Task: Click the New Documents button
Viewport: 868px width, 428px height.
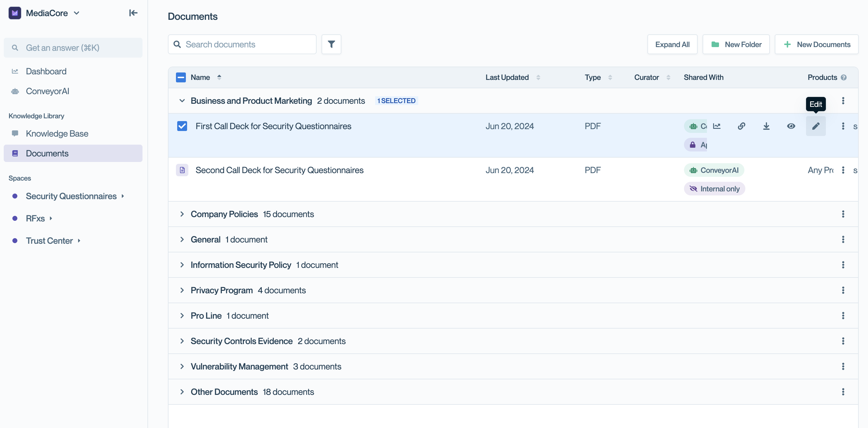Action: (x=816, y=44)
